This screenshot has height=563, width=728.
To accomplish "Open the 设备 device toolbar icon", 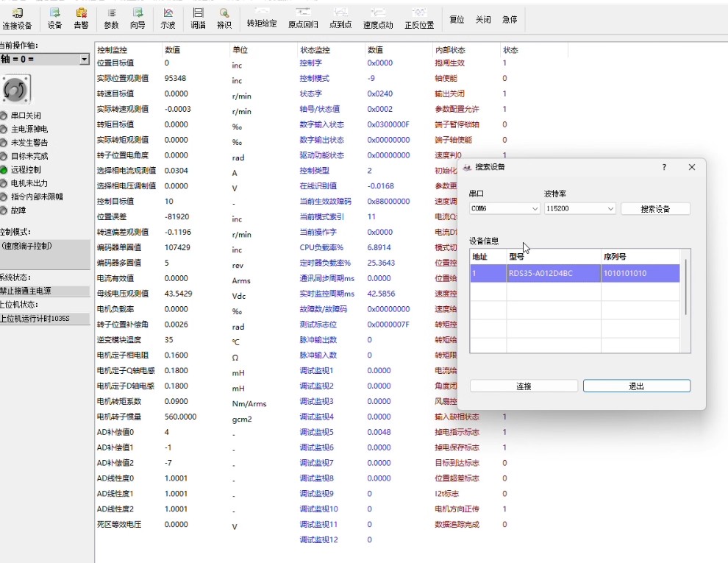I will pos(54,19).
